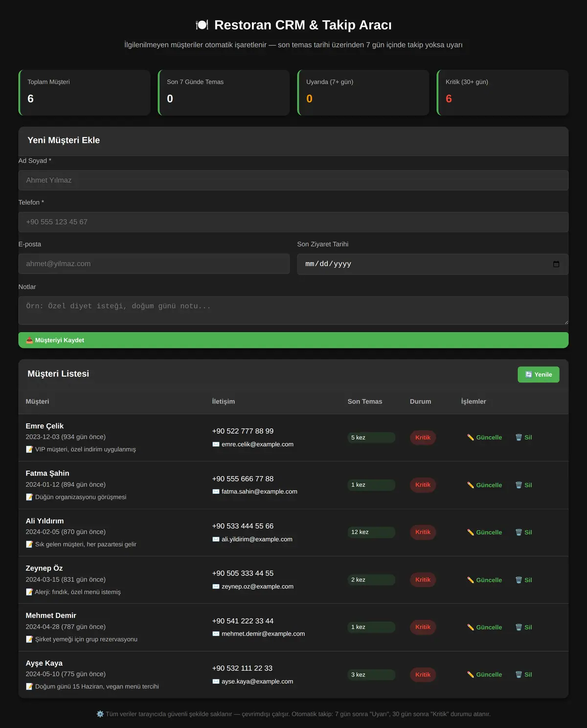Focus the Ad Soyad name field
Screen dimensions: 587x728
pos(293,180)
